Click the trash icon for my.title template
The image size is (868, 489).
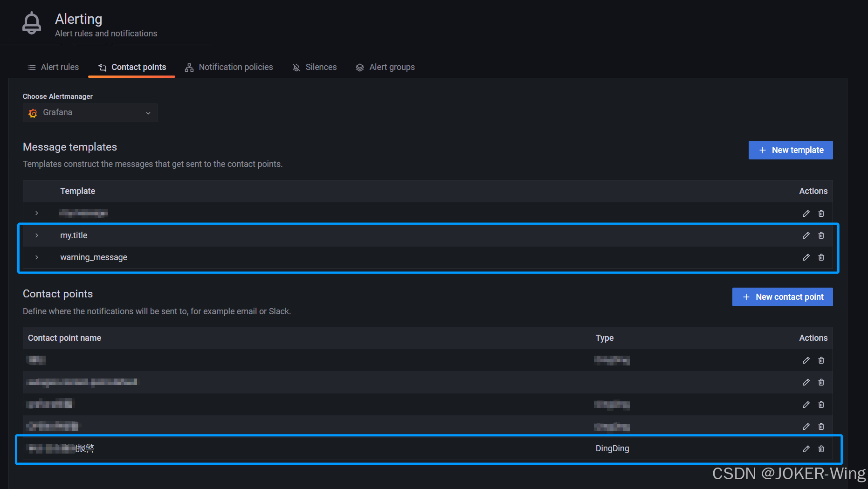coord(821,235)
